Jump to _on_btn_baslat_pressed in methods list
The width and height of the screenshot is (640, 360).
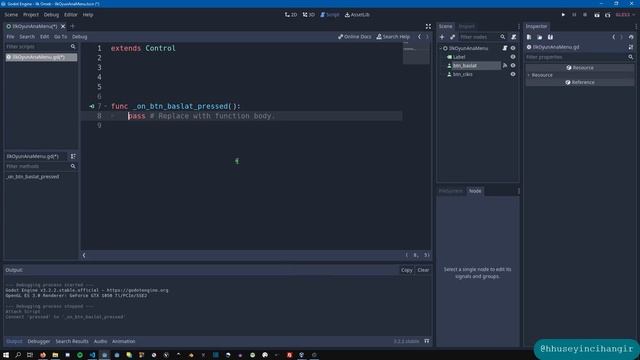pyautogui.click(x=33, y=177)
